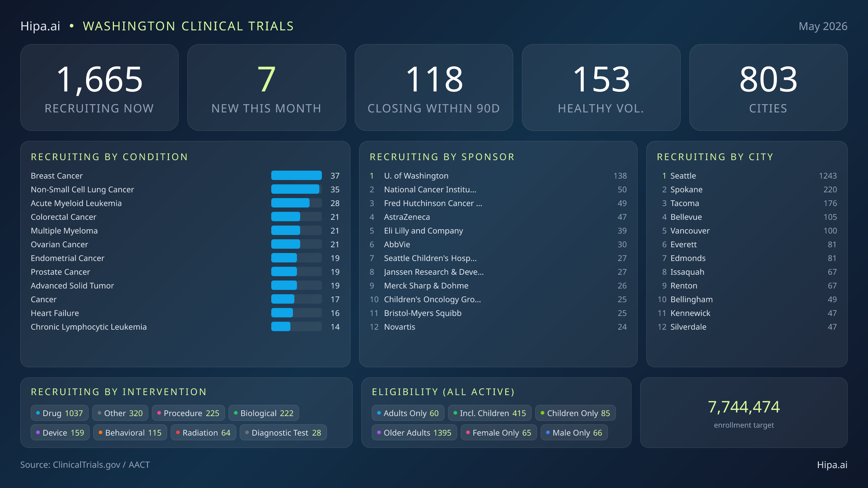Click the Prostate Cancer label

(60, 271)
